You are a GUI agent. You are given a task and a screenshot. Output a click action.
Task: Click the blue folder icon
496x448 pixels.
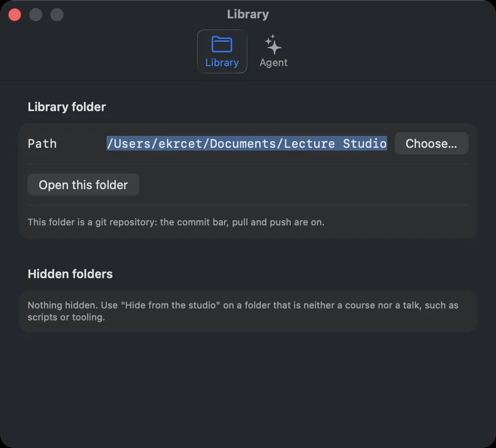pyautogui.click(x=222, y=44)
